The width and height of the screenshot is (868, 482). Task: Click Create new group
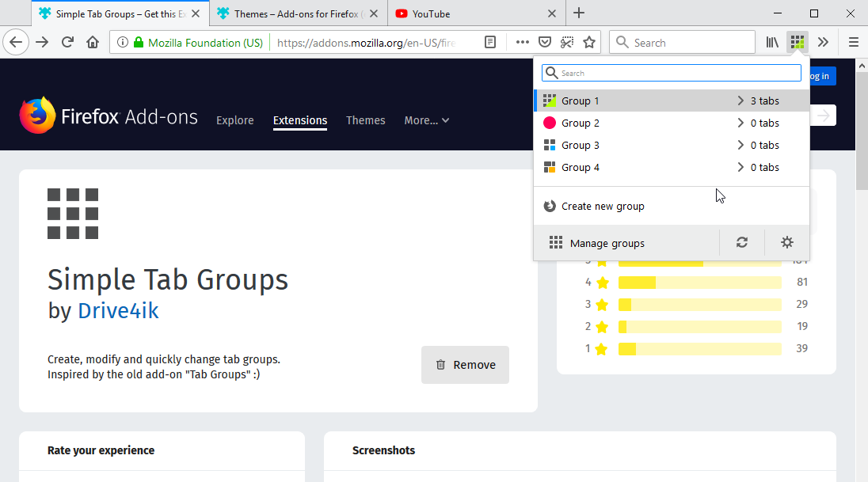pyautogui.click(x=603, y=207)
